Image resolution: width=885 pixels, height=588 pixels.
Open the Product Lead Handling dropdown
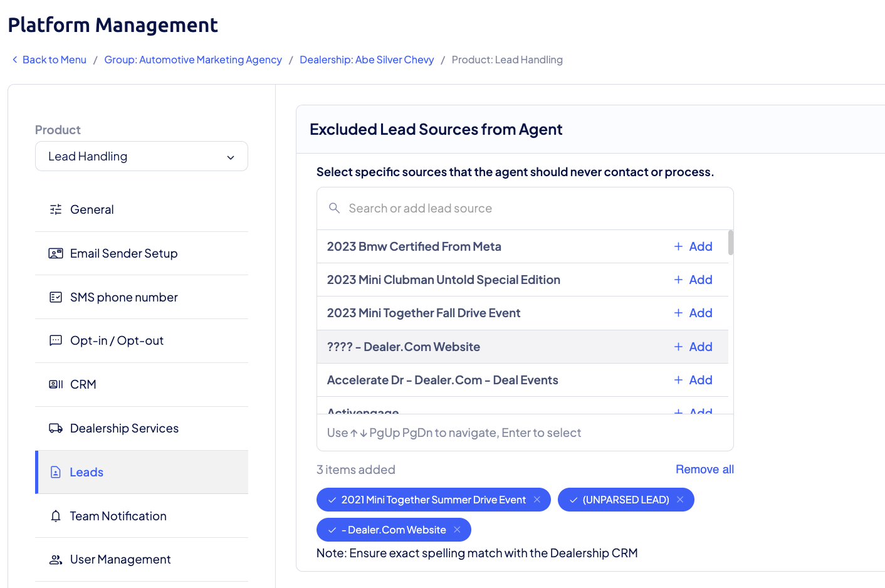[x=142, y=156]
